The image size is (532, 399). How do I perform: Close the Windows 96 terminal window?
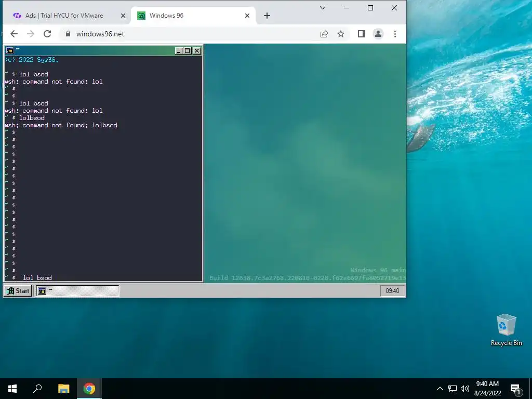point(197,51)
